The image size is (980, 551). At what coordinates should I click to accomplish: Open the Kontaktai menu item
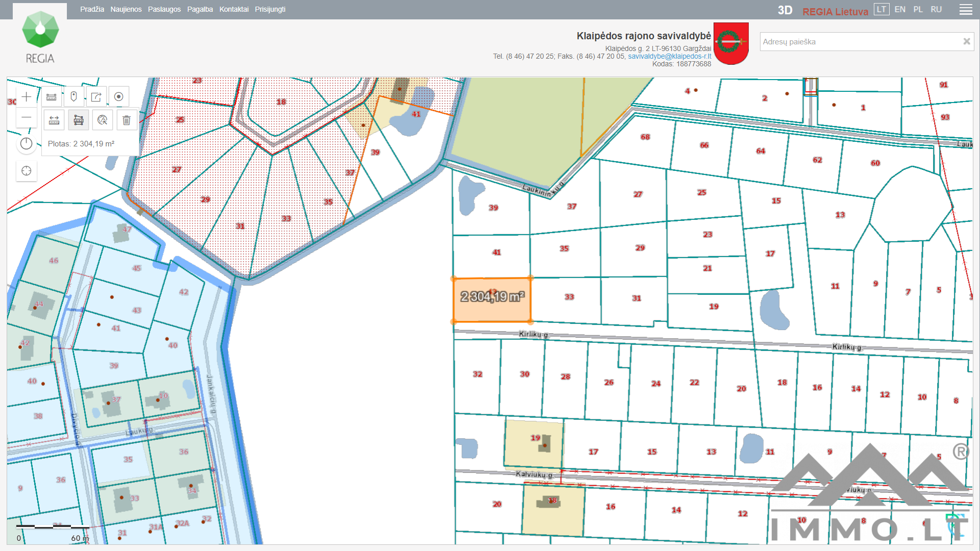(x=234, y=9)
